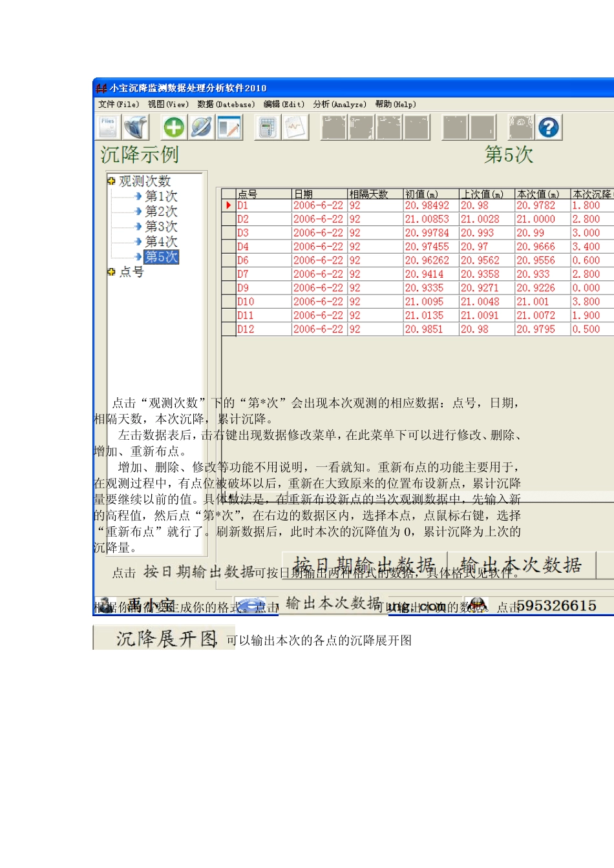Click the green plus add icon
This screenshot has height=868, width=614.
[x=173, y=127]
